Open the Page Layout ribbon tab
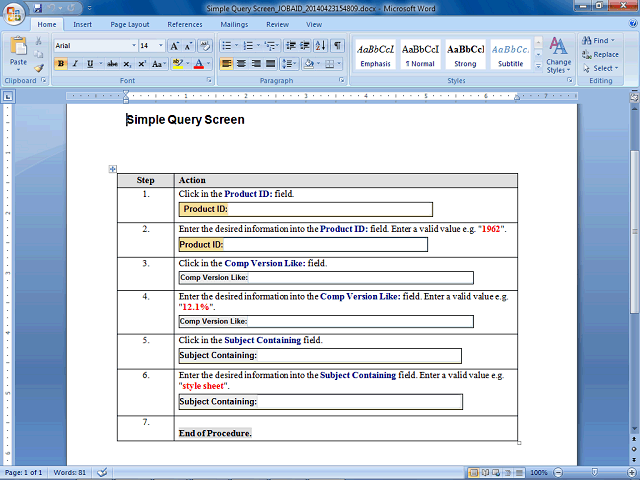 [130, 24]
